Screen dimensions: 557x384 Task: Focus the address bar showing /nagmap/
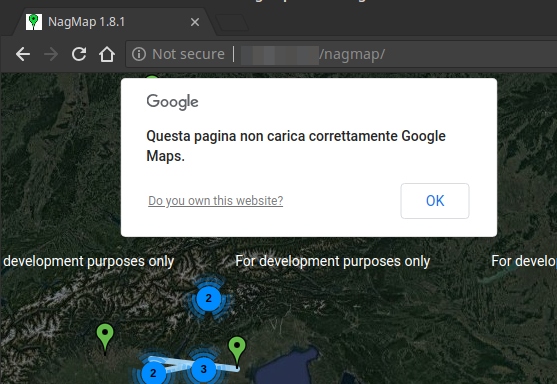(x=341, y=54)
